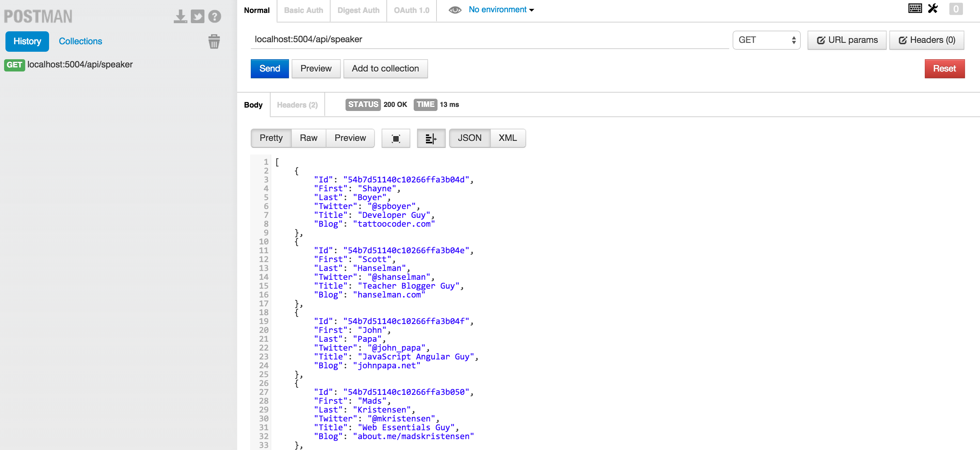Image resolution: width=980 pixels, height=450 pixels.
Task: Click the request Preview button next to Send
Action: click(x=316, y=68)
